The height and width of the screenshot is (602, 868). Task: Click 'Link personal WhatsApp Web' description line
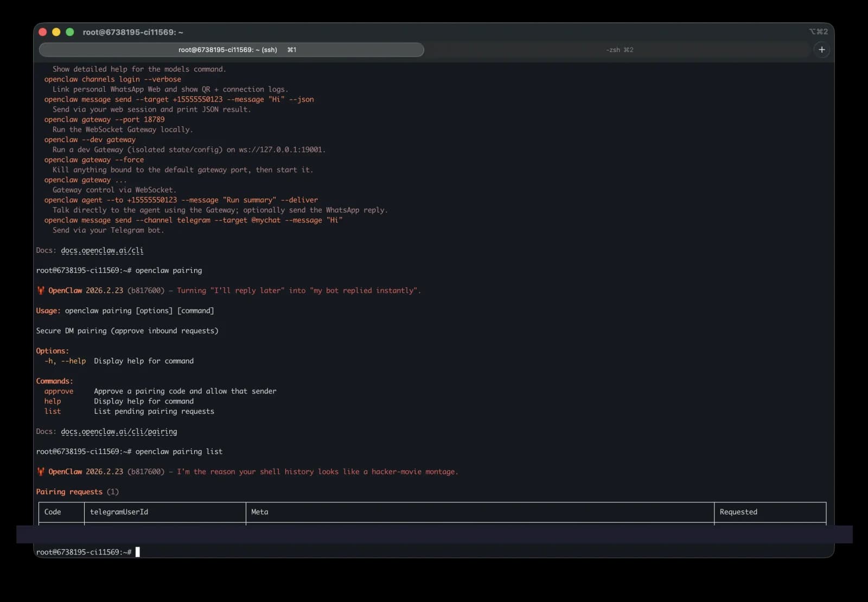click(170, 89)
